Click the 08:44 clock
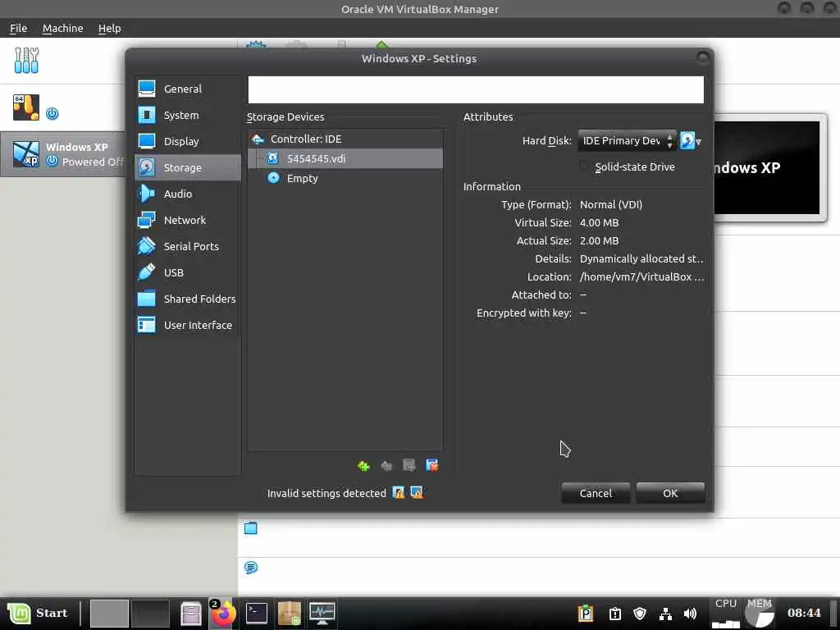Viewport: 840px width, 630px height. tap(804, 613)
